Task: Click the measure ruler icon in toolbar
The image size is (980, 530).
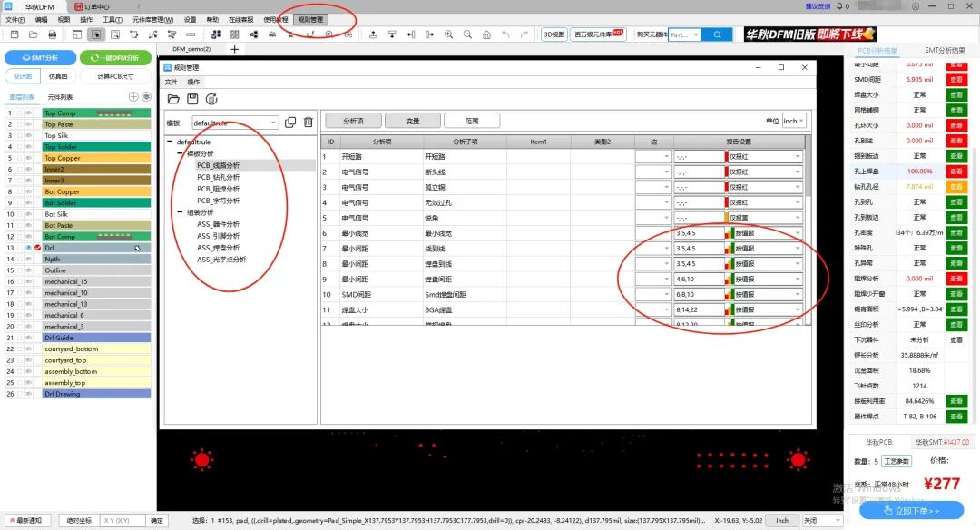Action: coord(191,34)
